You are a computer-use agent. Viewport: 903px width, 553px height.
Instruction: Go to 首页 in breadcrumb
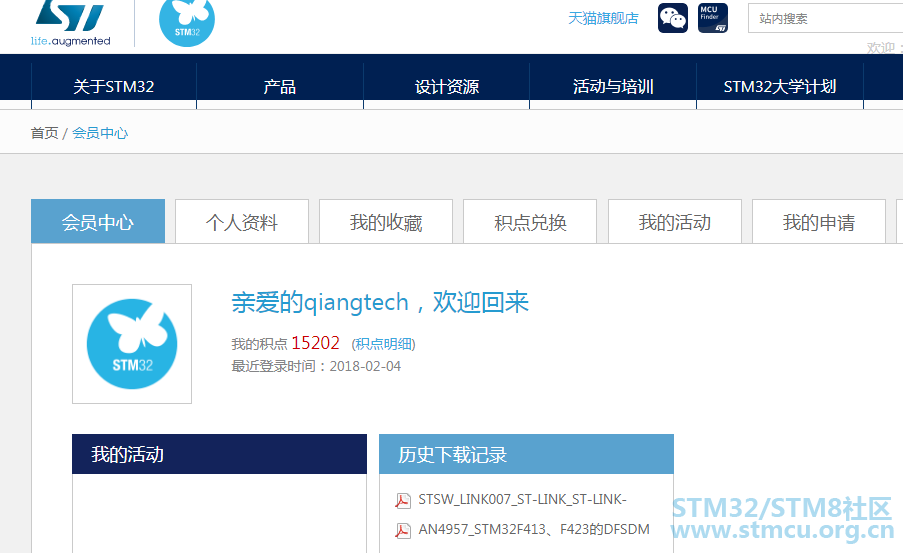pyautogui.click(x=44, y=133)
